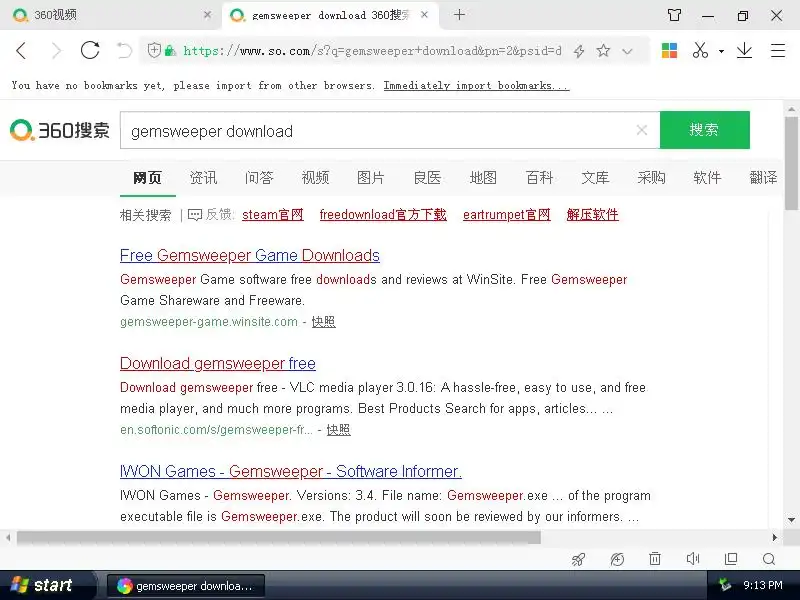Click the forward navigation arrow
800x600 pixels.
pyautogui.click(x=57, y=51)
